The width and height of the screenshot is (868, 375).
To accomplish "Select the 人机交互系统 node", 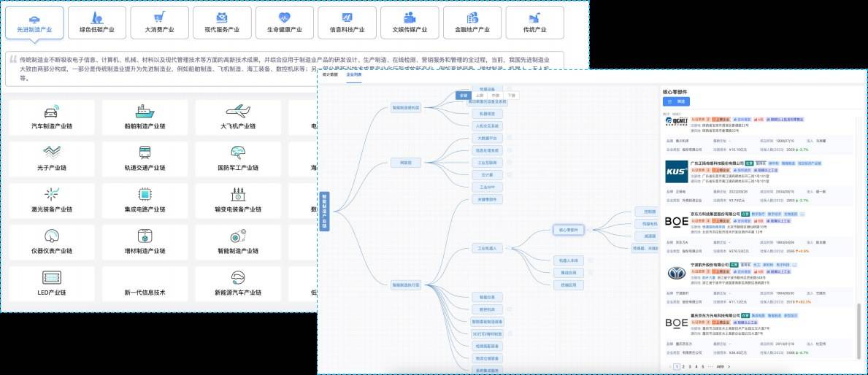I will click(x=487, y=125).
